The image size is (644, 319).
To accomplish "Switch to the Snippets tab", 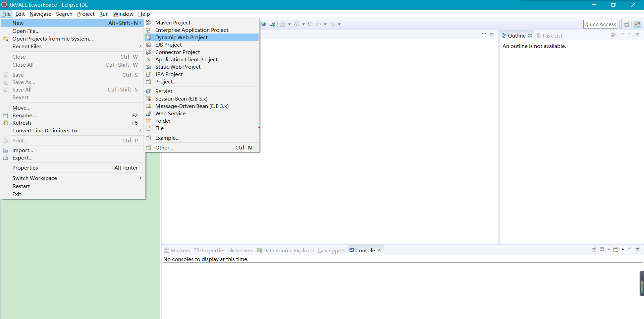I will (332, 251).
